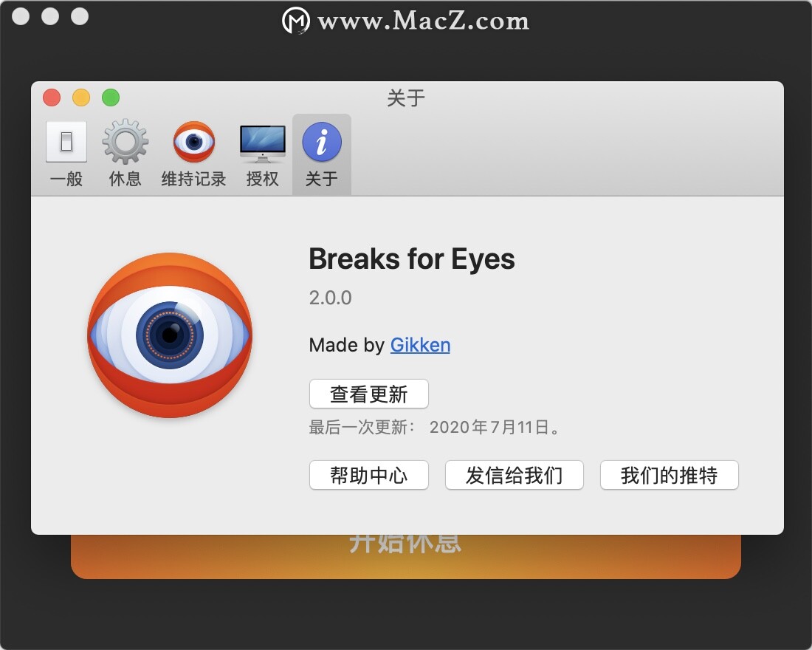The image size is (812, 650).
Task: Click the 查看更新 button
Action: tap(368, 394)
